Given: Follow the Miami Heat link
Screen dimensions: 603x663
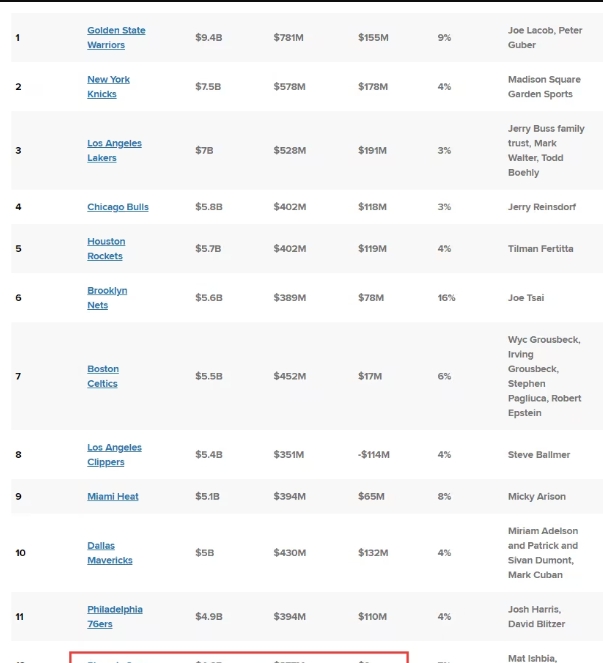Looking at the screenshot, I should tap(113, 497).
